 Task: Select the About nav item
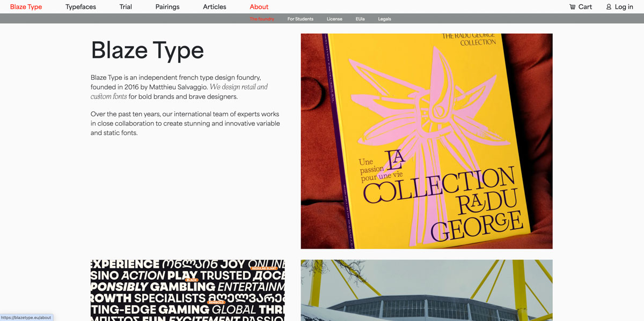[259, 7]
